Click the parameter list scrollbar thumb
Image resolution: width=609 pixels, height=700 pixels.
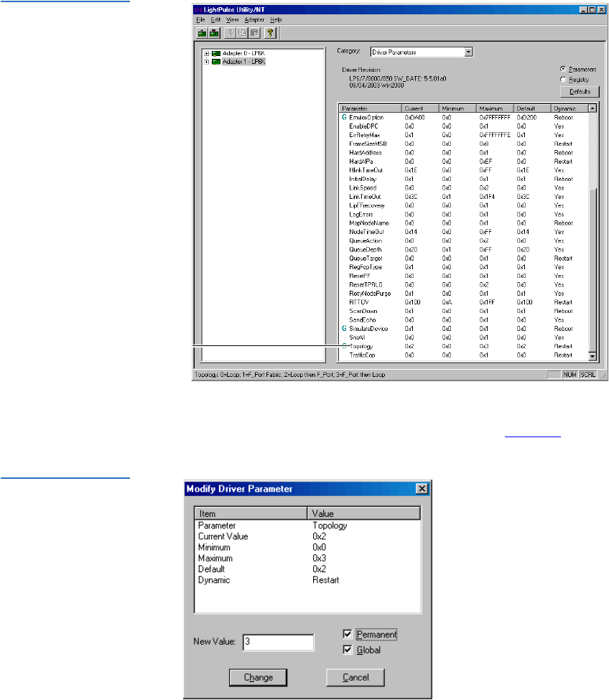[x=592, y=270]
